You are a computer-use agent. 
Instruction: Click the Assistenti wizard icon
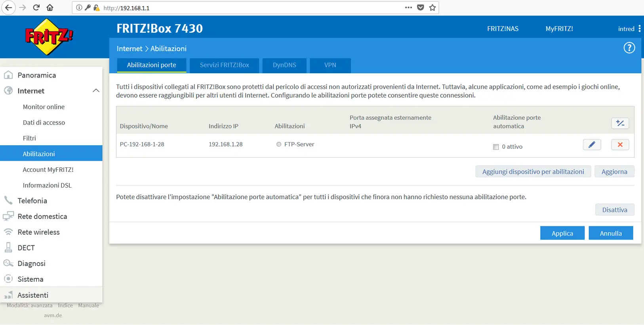click(x=8, y=295)
